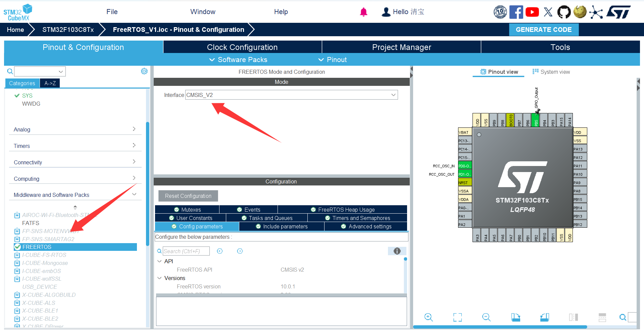The height and width of the screenshot is (332, 644).
Task: Click the download icon beside I-CUBE-wolfSSL
Action: [17, 279]
